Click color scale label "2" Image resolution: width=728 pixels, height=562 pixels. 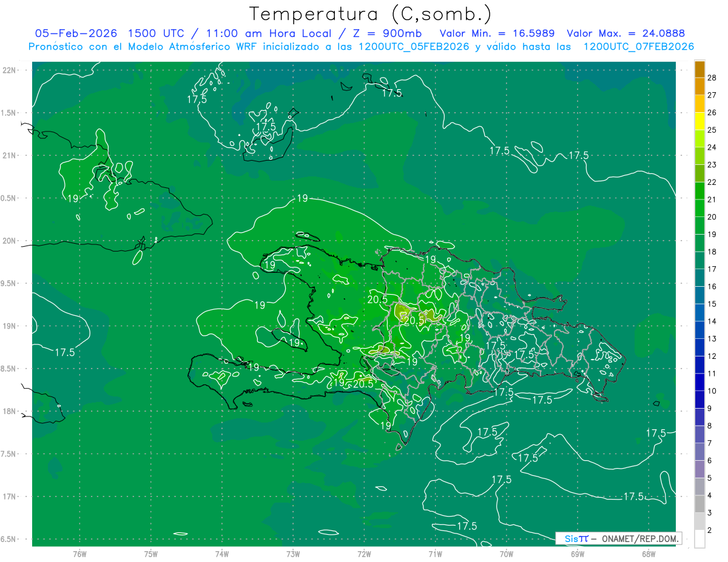710,530
